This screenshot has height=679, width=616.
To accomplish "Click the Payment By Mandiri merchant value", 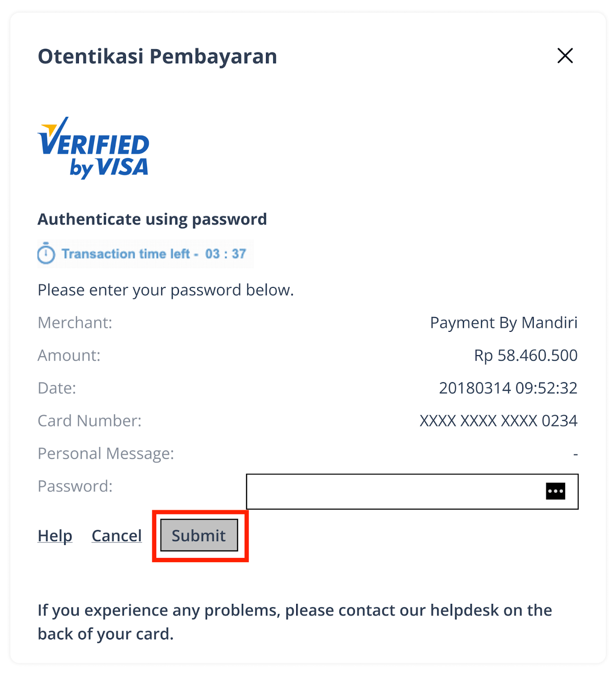I will point(504,323).
